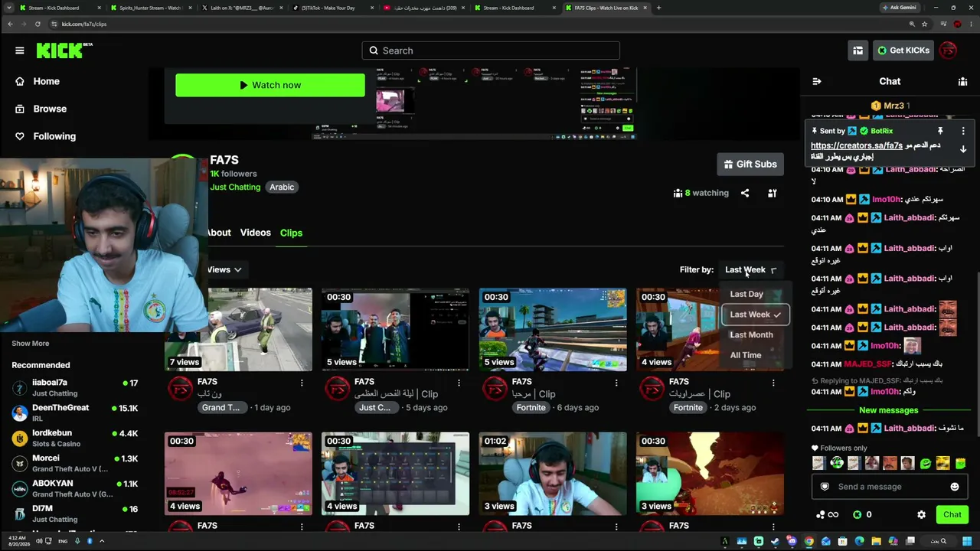Image resolution: width=980 pixels, height=551 pixels.
Task: Click the browser address bar
Action: point(482,24)
